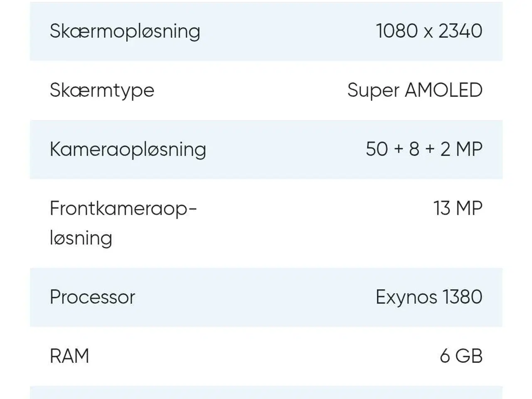Click the Exynos 1380 value
Image resolution: width=532 pixels, height=399 pixels.
click(x=429, y=297)
